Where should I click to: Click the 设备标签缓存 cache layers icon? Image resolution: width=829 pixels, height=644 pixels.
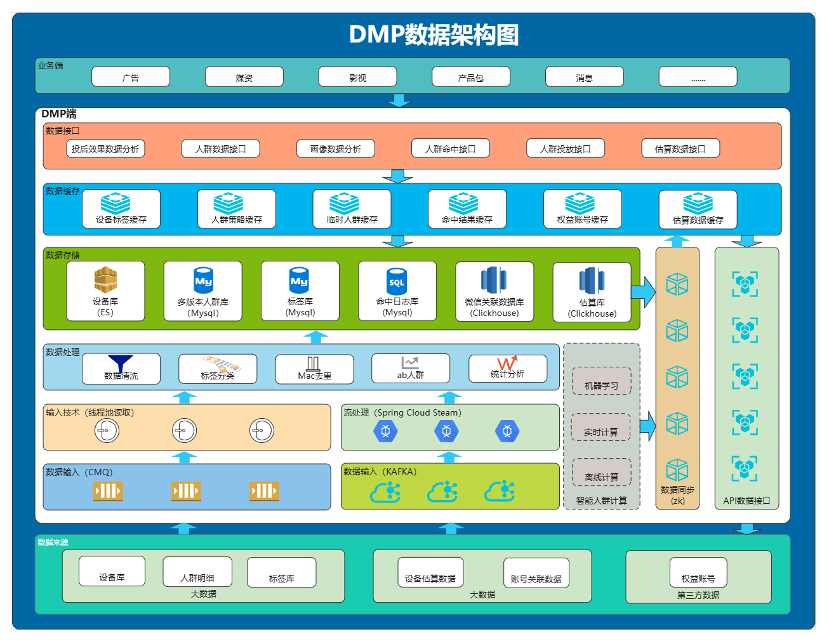coord(116,203)
